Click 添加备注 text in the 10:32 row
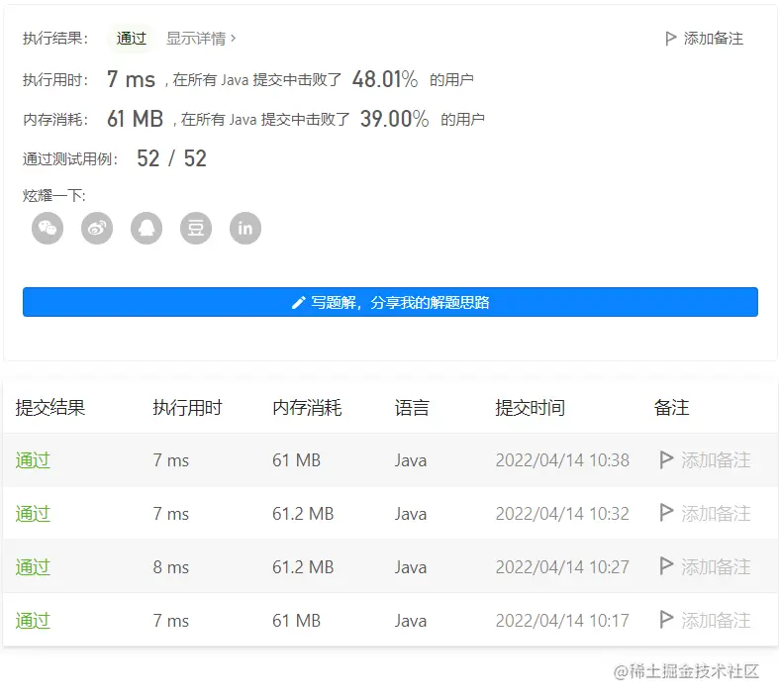Viewport: 779px width, 700px height. (x=716, y=513)
